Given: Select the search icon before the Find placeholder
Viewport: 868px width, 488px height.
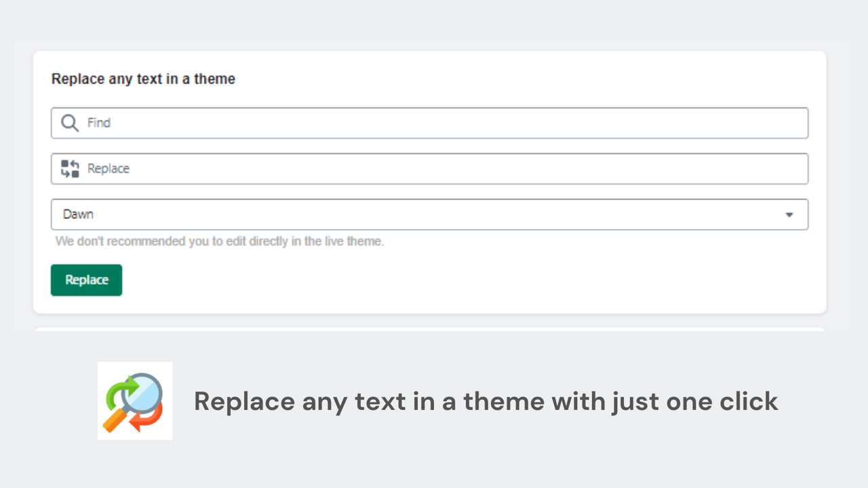Looking at the screenshot, I should tap(69, 123).
